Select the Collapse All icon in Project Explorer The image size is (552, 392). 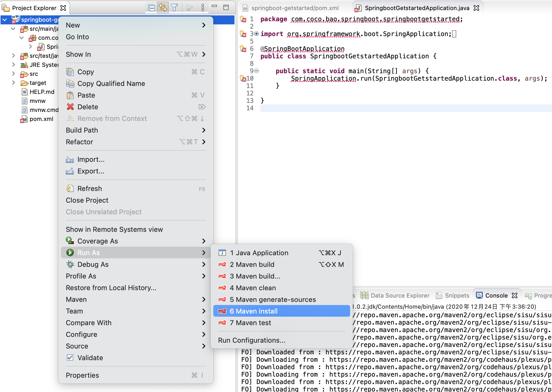151,7
